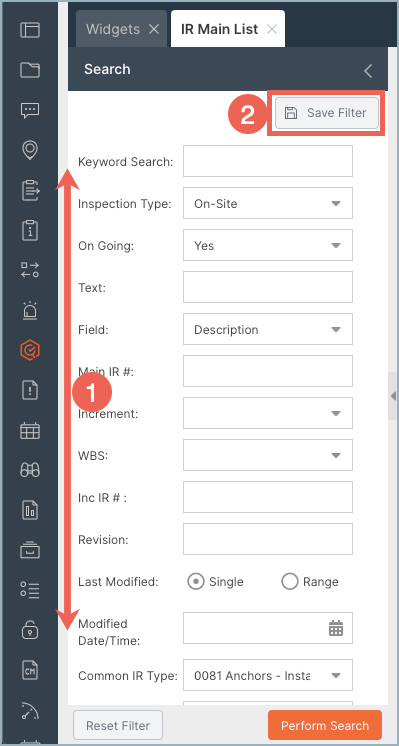This screenshot has width=399, height=746.
Task: Open the square-circle arrows workflow icon
Action: 30,270
